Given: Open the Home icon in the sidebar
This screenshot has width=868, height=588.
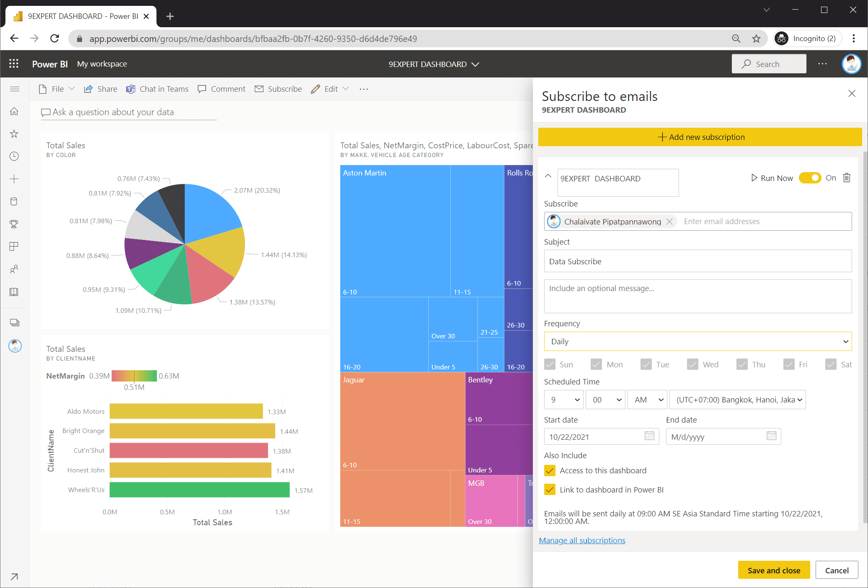Looking at the screenshot, I should pyautogui.click(x=14, y=111).
